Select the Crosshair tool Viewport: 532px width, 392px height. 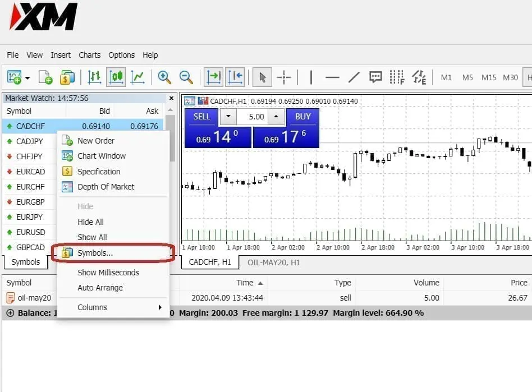click(x=285, y=77)
